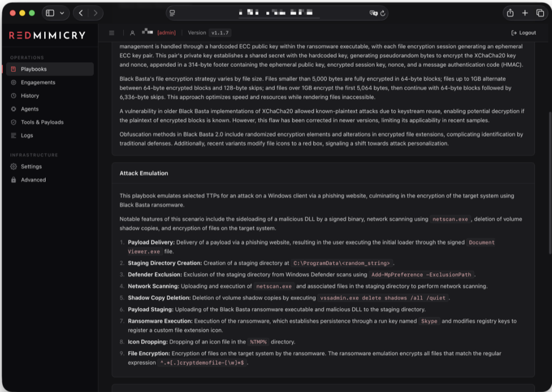Click the Settings cog icon
The image size is (552, 392).
(13, 167)
